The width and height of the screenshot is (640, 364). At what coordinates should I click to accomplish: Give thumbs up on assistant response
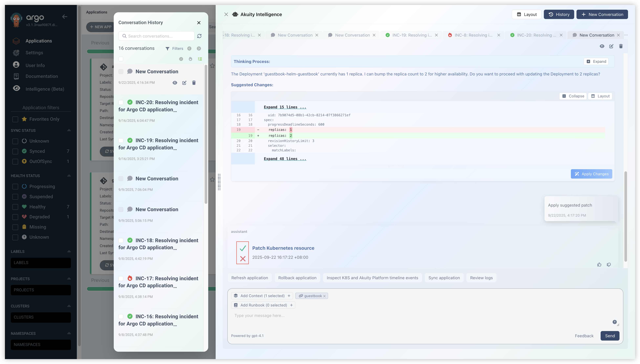(x=599, y=264)
